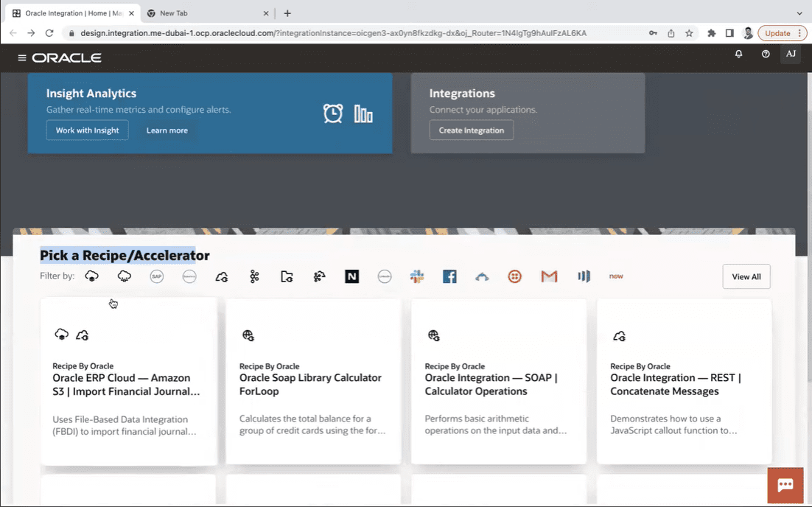Bookmark this page with the star

click(x=689, y=33)
